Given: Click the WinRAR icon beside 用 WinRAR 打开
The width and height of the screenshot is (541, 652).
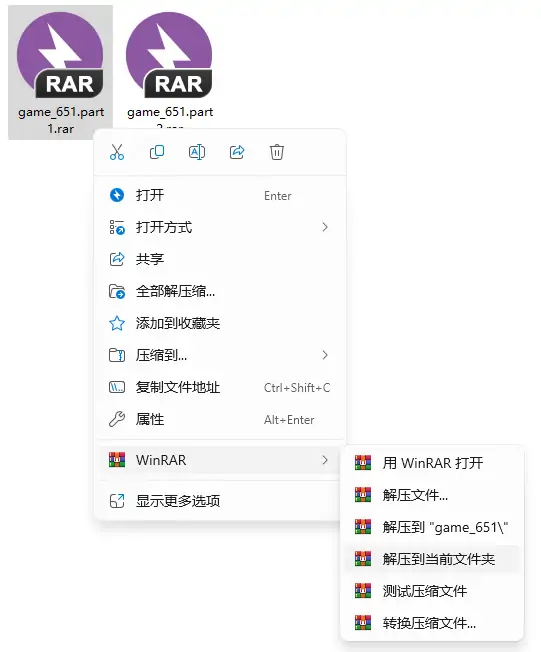Looking at the screenshot, I should click(x=363, y=463).
